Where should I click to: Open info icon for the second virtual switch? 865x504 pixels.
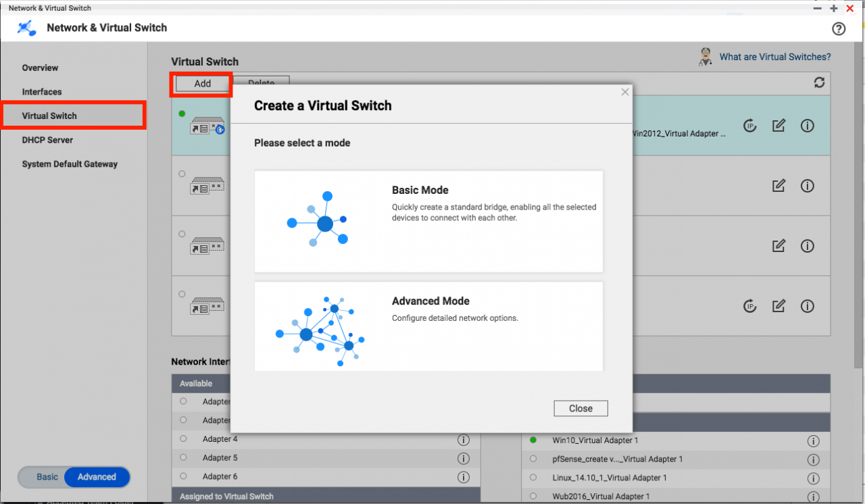tap(807, 186)
